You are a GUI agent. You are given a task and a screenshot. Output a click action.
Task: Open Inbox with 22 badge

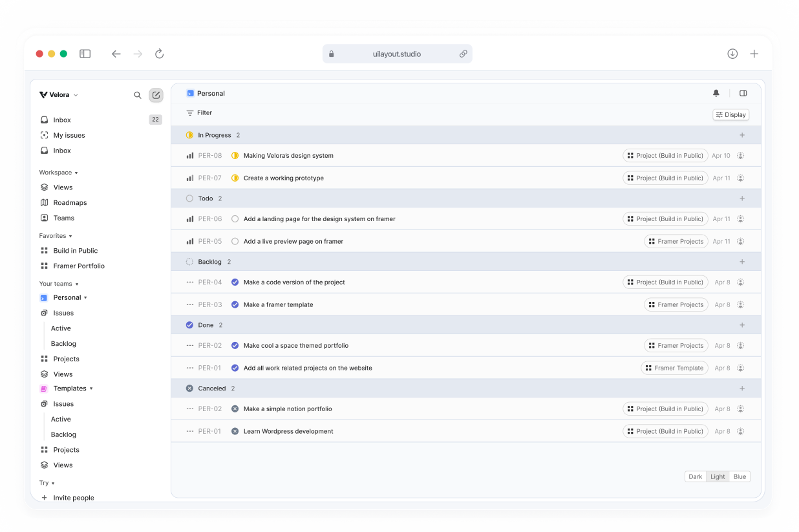100,120
